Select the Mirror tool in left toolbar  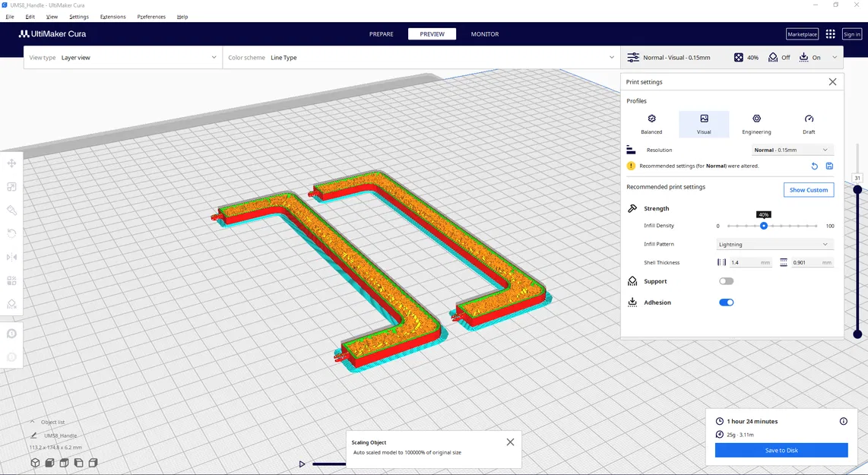click(11, 257)
